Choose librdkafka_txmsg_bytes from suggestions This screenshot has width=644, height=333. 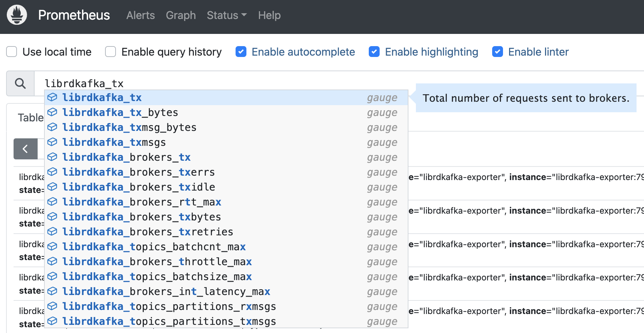coord(226,127)
